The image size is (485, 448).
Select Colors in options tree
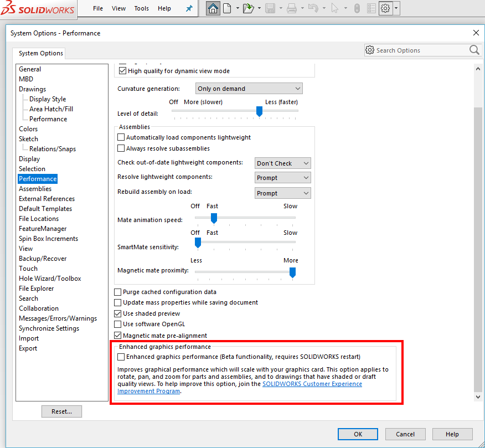click(x=28, y=129)
